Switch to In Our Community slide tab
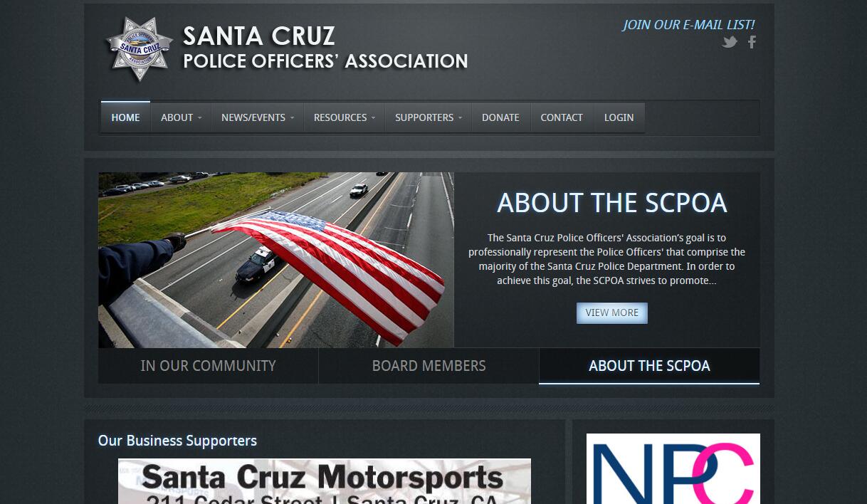867x504 pixels. [x=208, y=366]
